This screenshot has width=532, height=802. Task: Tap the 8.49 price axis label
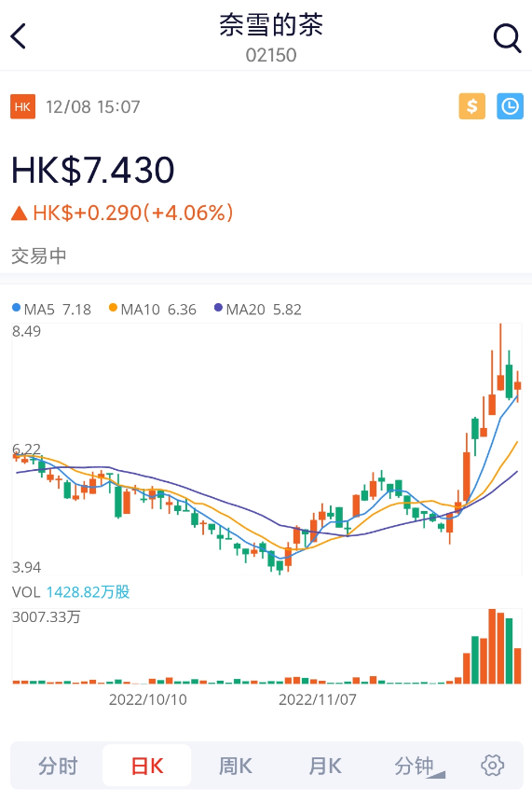click(26, 331)
